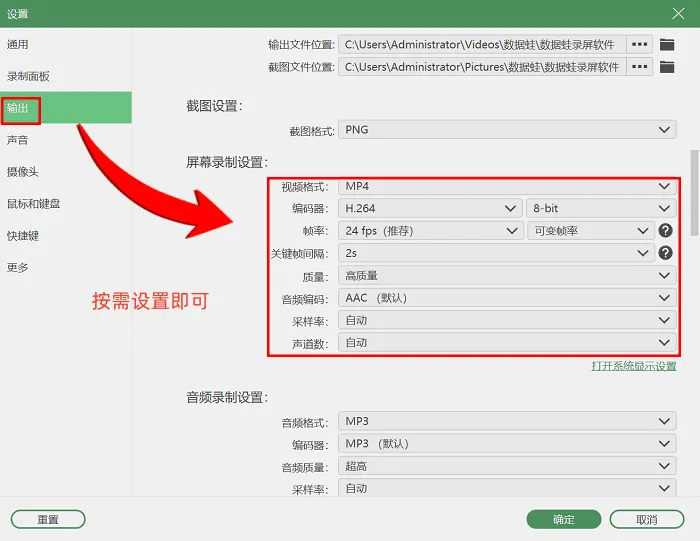This screenshot has width=700, height=541.
Task: Expand the 声道数 自动 dropdown
Action: point(507,342)
